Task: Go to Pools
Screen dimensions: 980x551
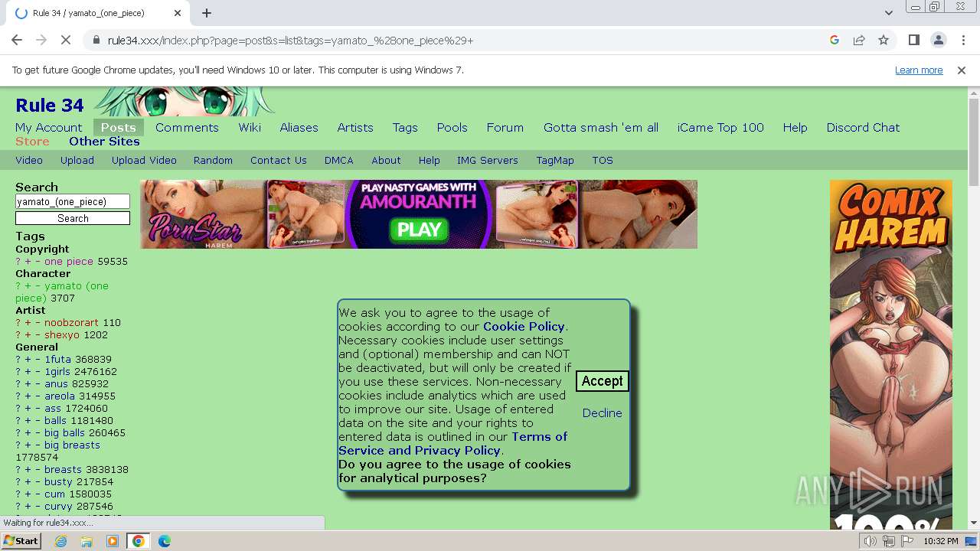Action: click(452, 128)
